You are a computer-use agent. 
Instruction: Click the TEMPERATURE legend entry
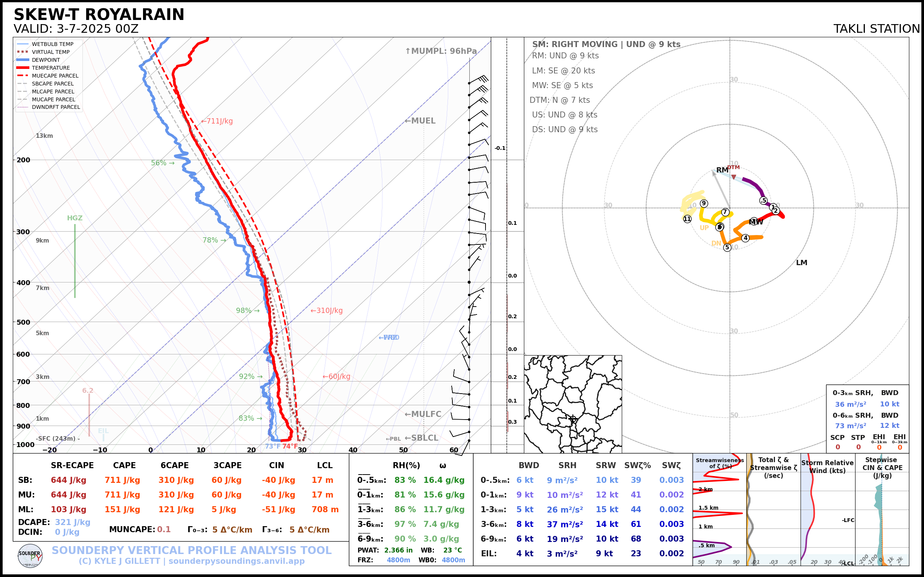pos(50,68)
